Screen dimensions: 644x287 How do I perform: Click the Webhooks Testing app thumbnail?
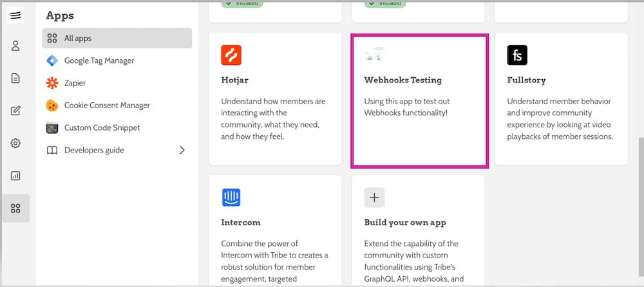tap(375, 54)
